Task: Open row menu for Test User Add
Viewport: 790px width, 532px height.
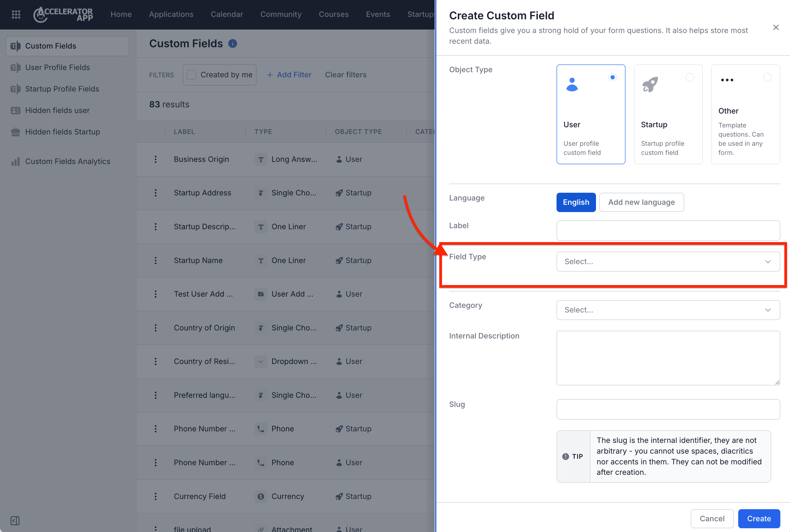Action: pyautogui.click(x=156, y=294)
